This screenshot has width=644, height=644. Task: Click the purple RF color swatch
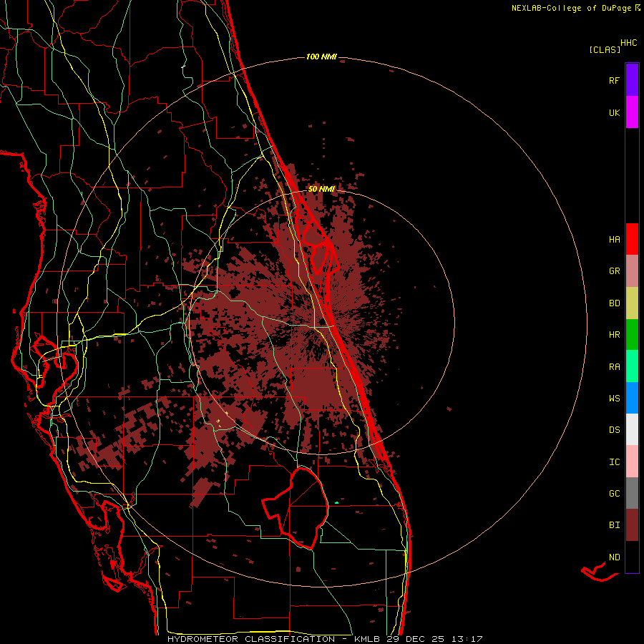tap(632, 80)
